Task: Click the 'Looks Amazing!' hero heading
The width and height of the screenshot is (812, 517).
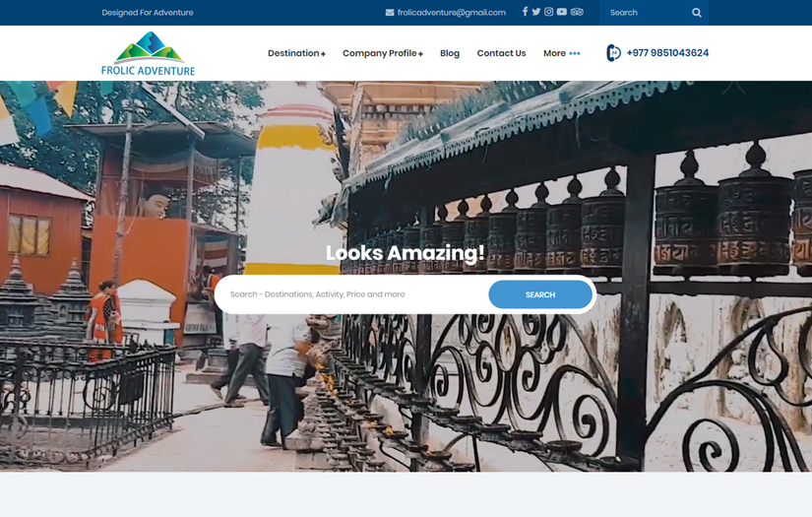Action: pos(405,253)
